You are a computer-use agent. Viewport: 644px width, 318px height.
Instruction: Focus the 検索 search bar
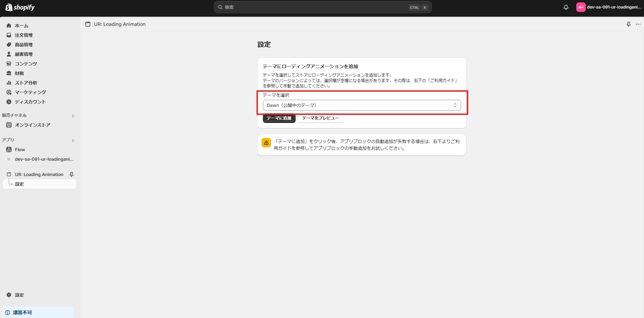(323, 7)
